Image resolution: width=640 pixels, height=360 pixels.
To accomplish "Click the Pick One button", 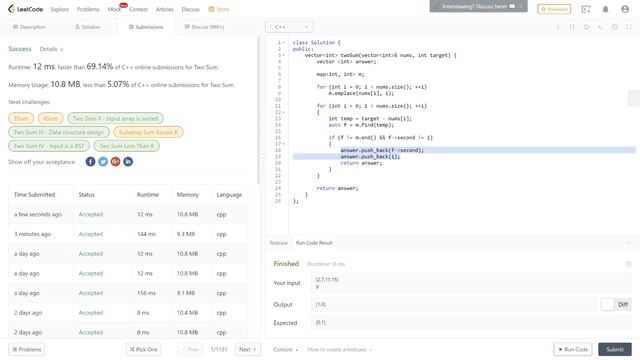I will point(143,349).
